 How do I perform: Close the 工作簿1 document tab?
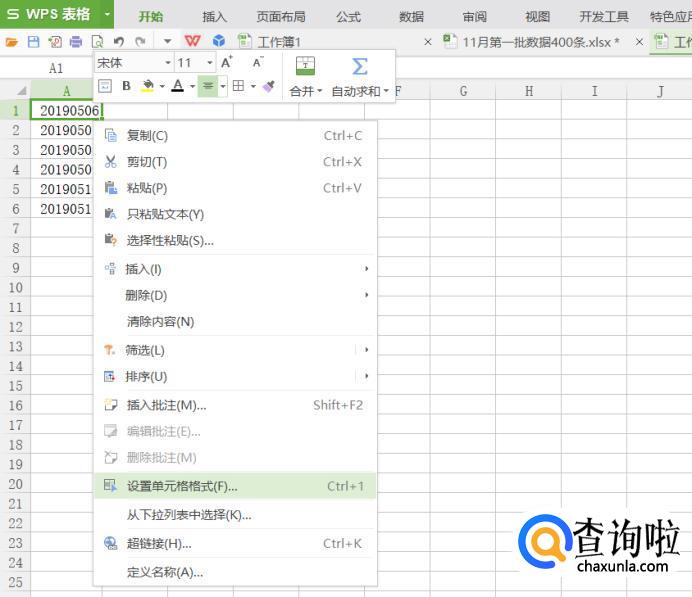tap(428, 42)
